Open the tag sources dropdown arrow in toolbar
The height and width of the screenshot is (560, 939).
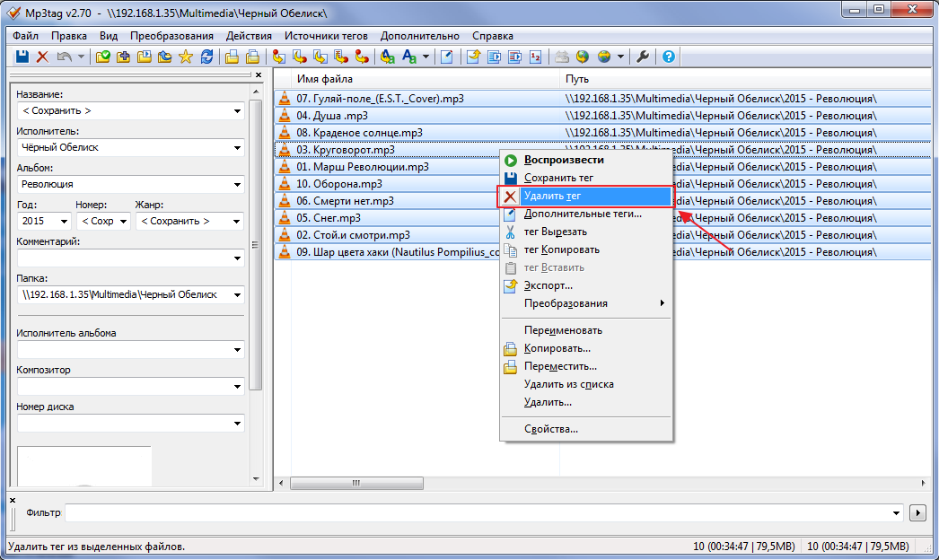tap(620, 57)
